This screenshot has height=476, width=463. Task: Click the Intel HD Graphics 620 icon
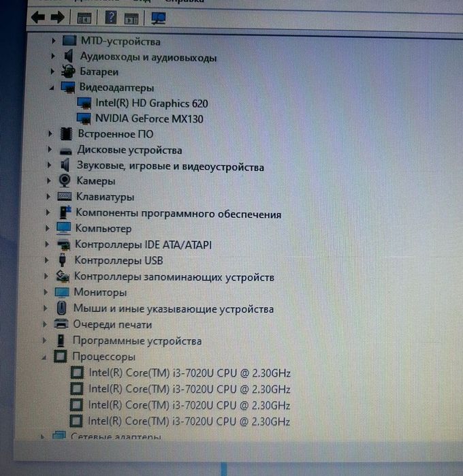[x=84, y=104]
